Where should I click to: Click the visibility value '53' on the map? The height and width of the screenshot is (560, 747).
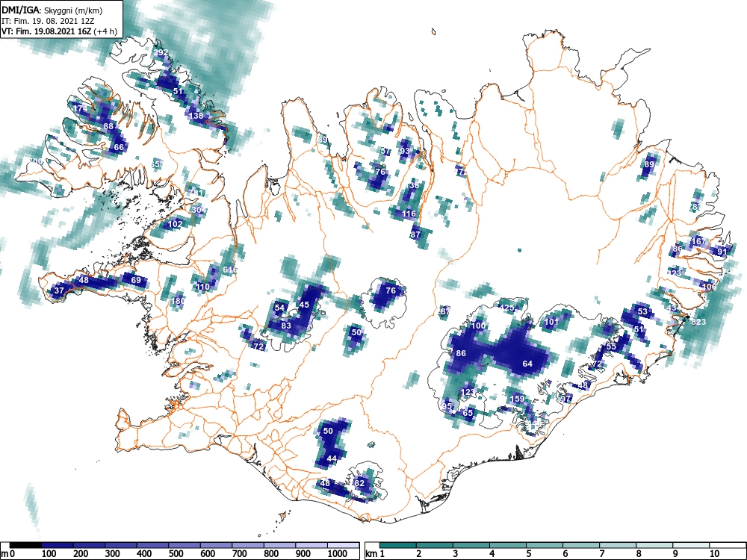click(642, 311)
